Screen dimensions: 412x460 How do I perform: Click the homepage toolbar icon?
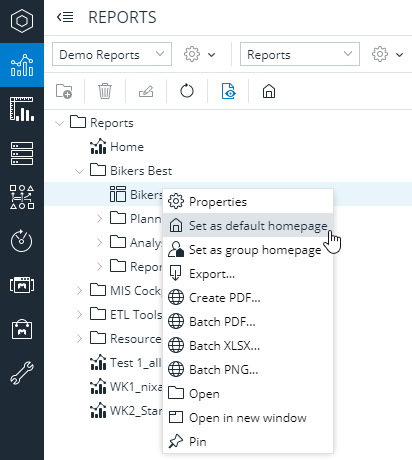point(269,91)
